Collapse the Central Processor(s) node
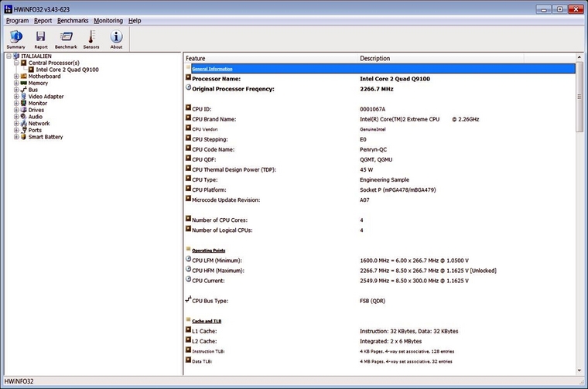The height and width of the screenshot is (389, 588). click(x=16, y=63)
